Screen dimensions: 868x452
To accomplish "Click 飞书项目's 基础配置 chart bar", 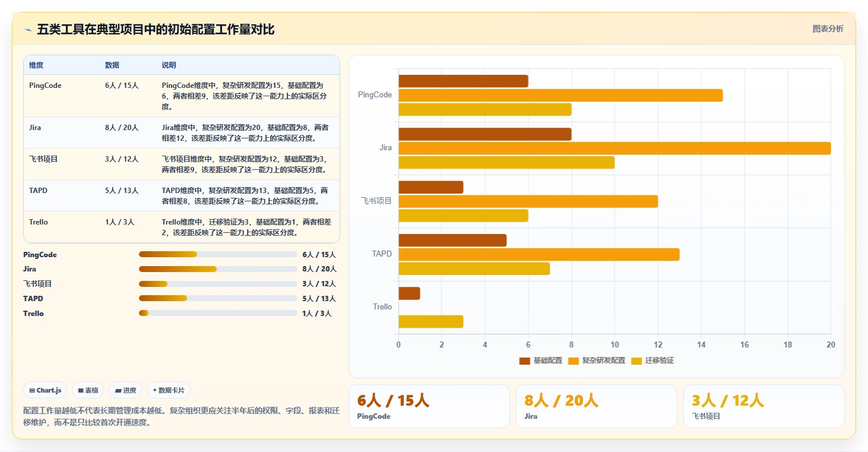I will 430,187.
